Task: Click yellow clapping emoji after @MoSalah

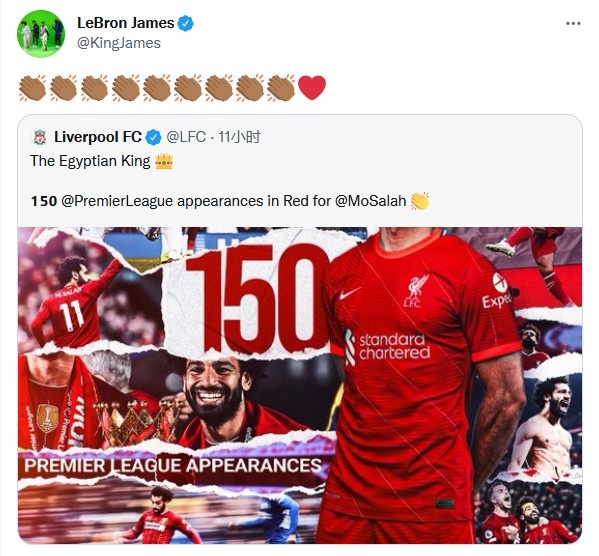Action: [x=420, y=201]
